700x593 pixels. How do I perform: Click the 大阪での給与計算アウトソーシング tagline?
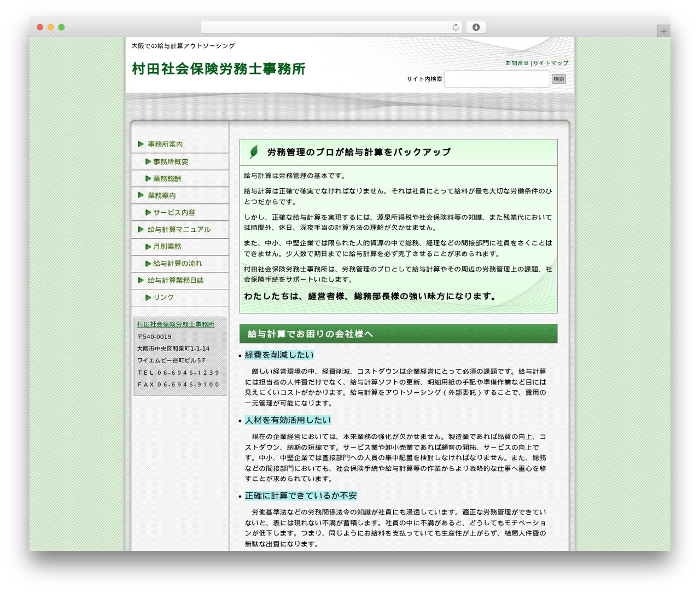pos(183,46)
